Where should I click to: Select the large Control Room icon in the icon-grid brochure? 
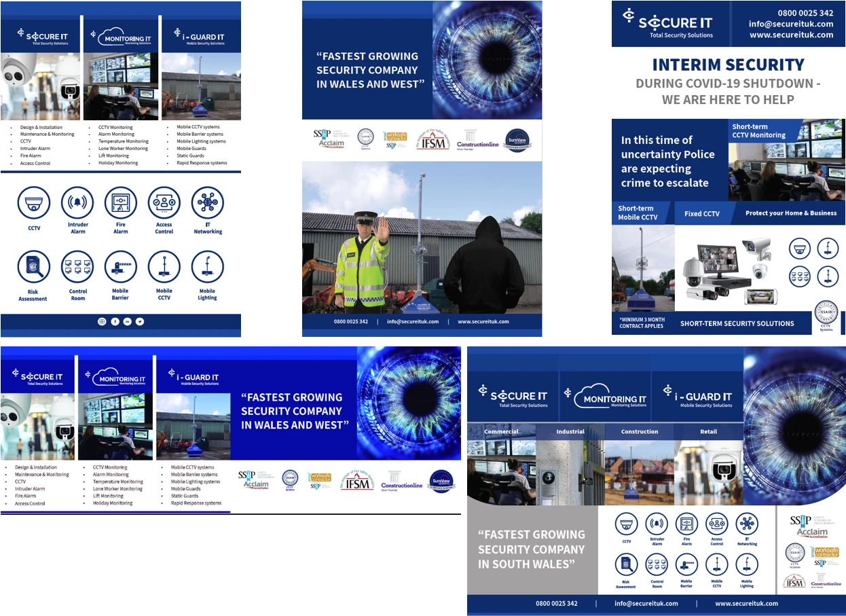(x=77, y=267)
